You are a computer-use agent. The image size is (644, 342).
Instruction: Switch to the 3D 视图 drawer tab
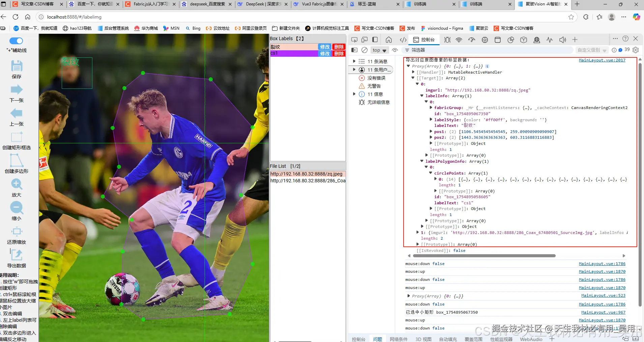click(x=423, y=339)
